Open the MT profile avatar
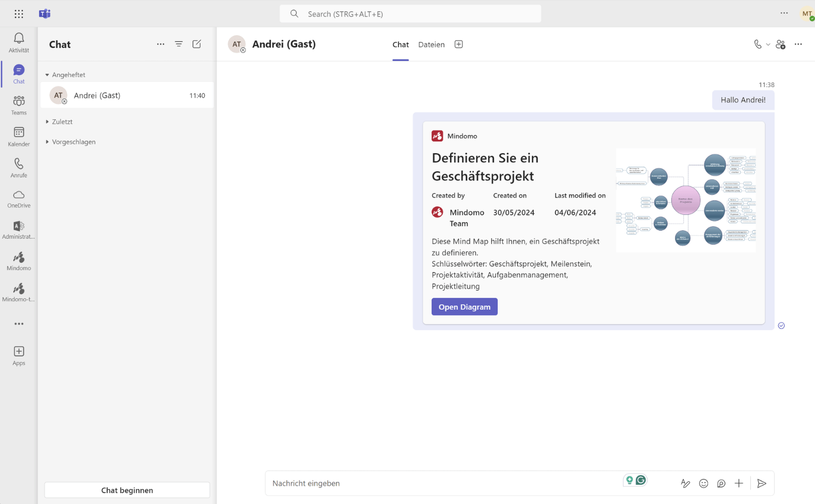 coord(808,14)
